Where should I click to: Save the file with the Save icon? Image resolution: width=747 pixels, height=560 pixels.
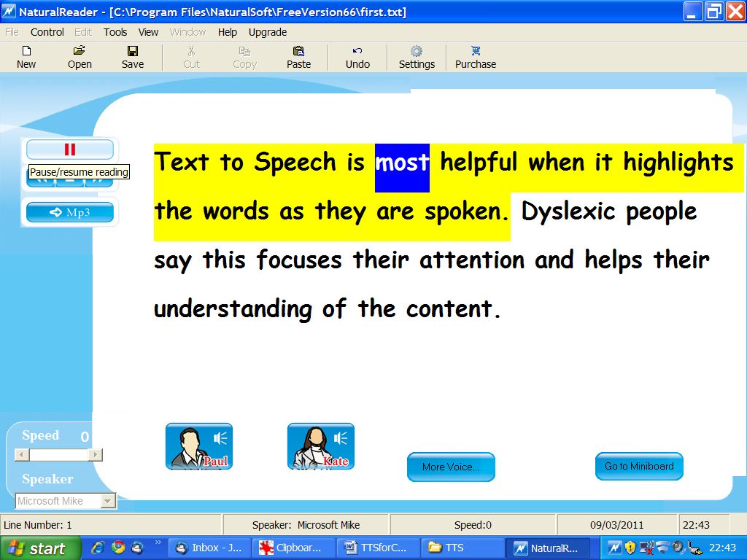[133, 57]
